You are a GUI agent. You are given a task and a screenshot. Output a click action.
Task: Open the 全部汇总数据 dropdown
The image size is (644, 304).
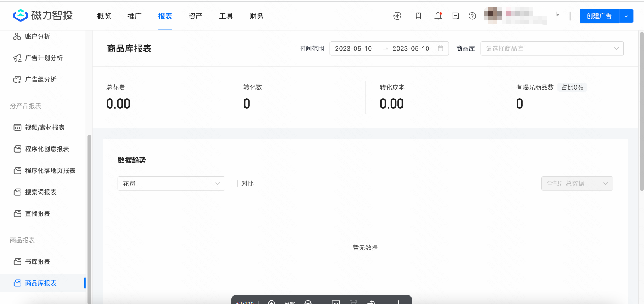tap(577, 184)
